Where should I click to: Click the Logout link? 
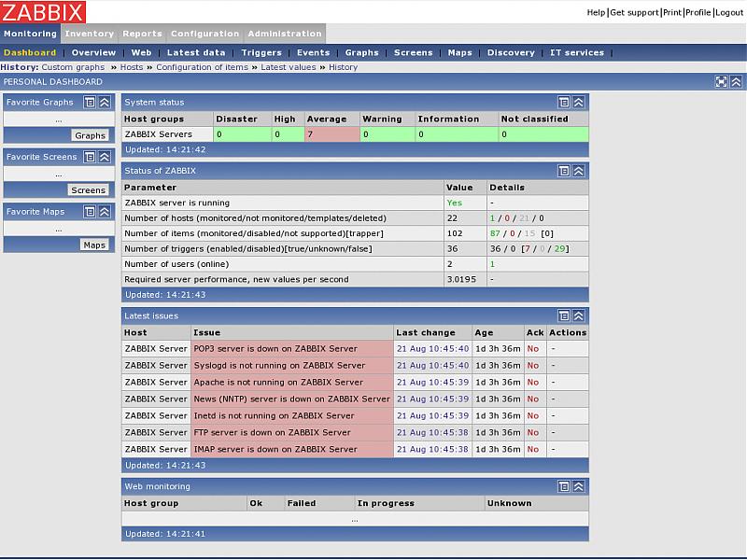pyautogui.click(x=729, y=12)
